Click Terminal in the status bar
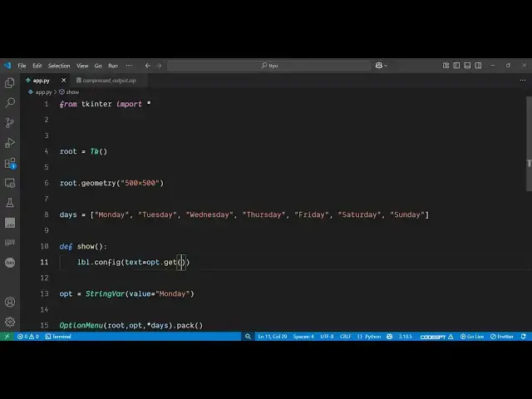 (58, 337)
